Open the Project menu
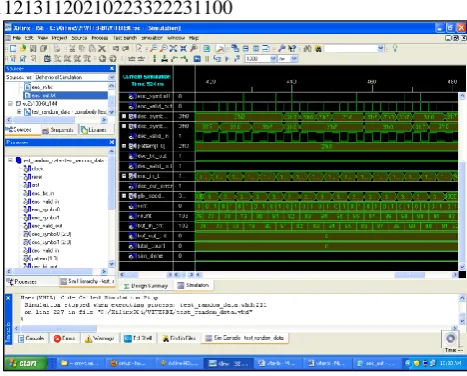This screenshot has height=376, width=467. pos(59,38)
